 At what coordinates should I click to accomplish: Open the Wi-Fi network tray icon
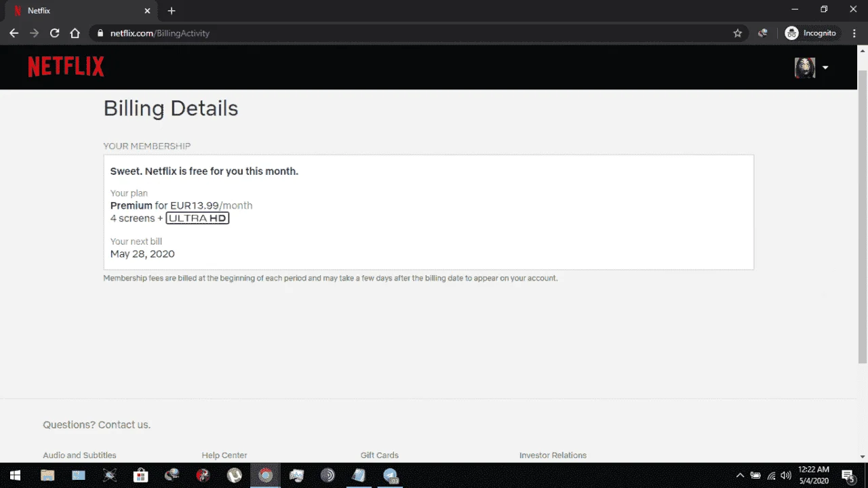point(771,475)
